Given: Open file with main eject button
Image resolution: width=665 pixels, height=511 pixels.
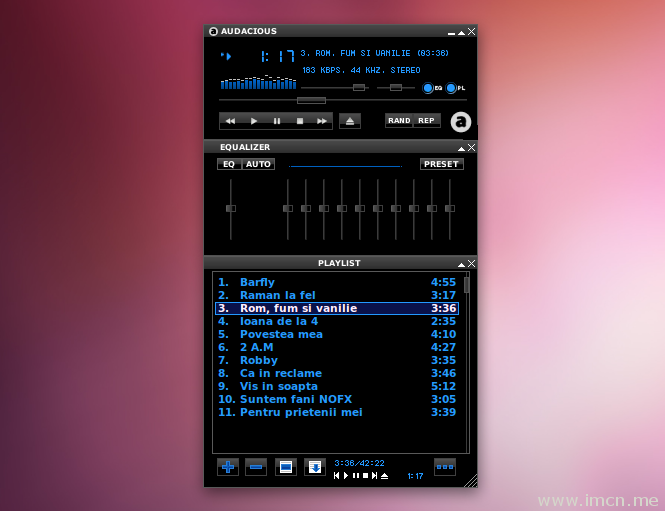Looking at the screenshot, I should pyautogui.click(x=350, y=121).
